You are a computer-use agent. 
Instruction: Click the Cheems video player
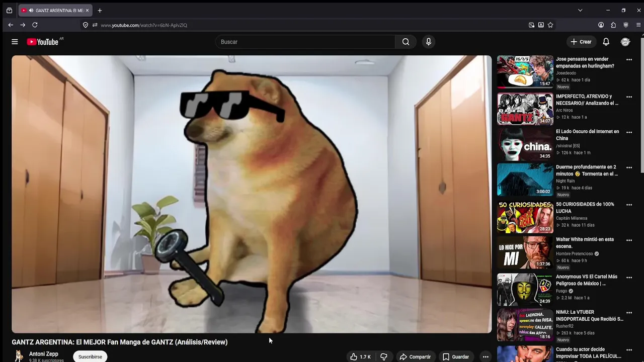pos(252,194)
